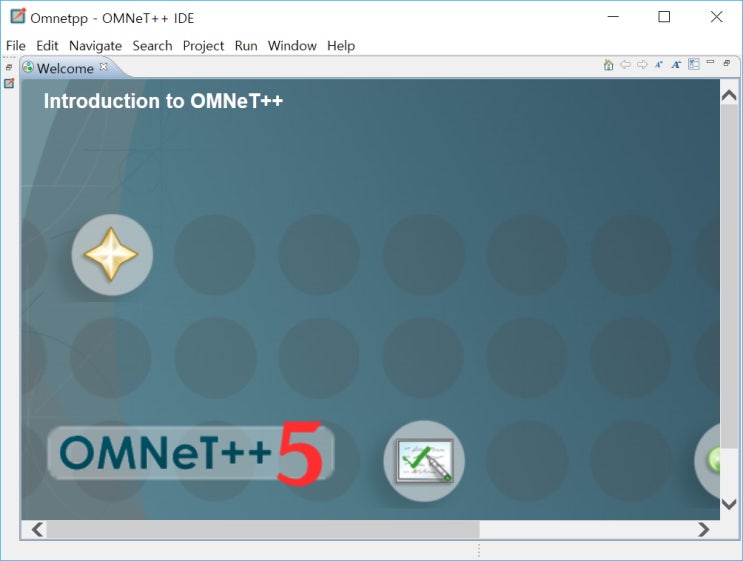This screenshot has height=561, width=743.
Task: Click the vertical scrollbar thumb
Action: [x=729, y=276]
